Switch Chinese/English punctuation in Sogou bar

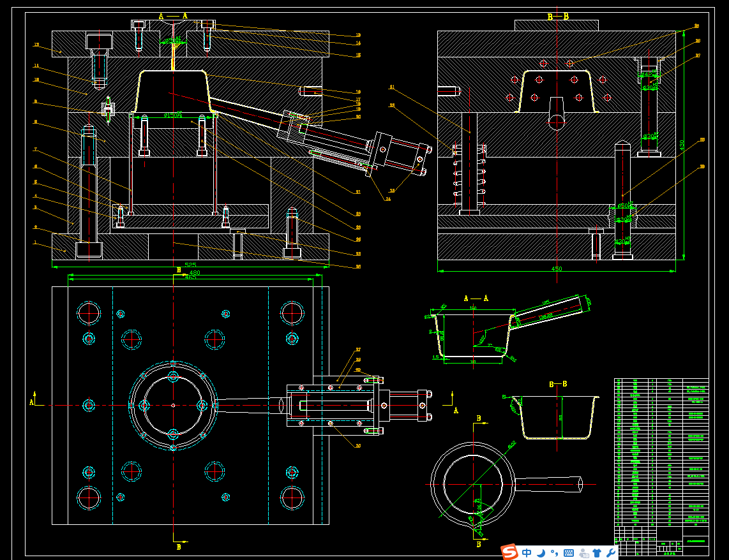[553, 553]
